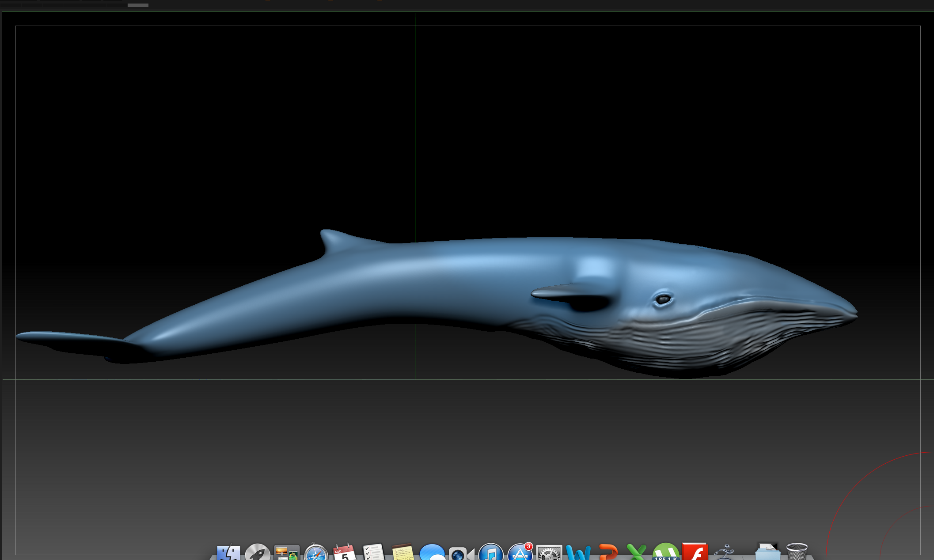Launch Launchpad rocket icon

(258, 553)
